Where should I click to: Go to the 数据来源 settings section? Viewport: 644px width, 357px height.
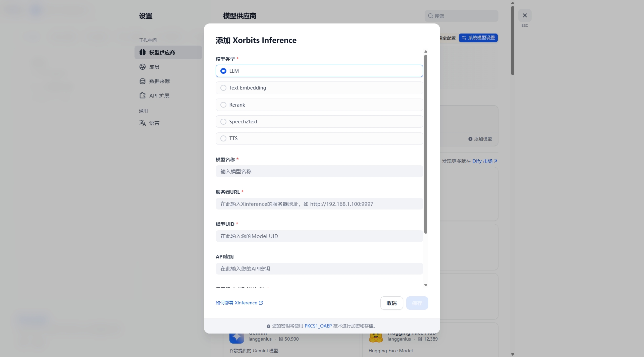click(159, 81)
